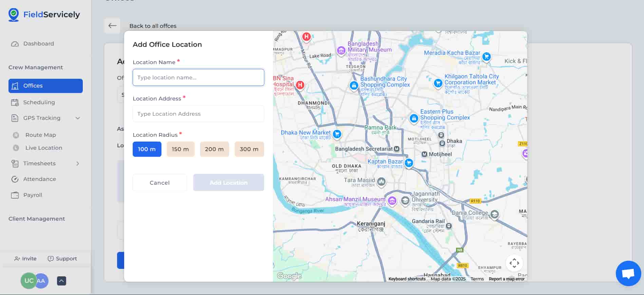Click Report a map error link
Viewport: 644px width, 295px height.
507,279
